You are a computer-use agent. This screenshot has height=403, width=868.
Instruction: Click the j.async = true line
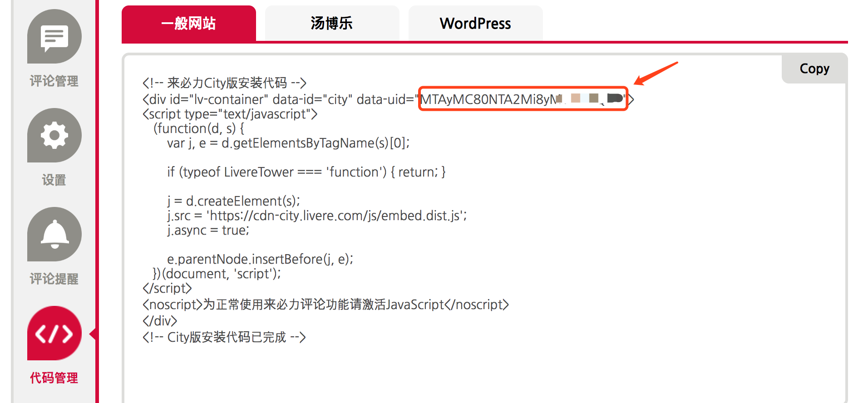(x=208, y=230)
